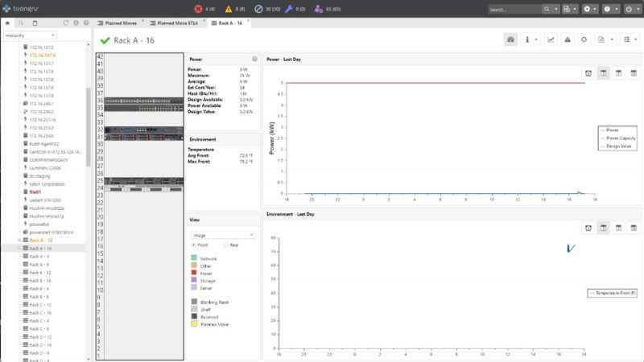Show rack alerts via triangle icon

coord(568,39)
